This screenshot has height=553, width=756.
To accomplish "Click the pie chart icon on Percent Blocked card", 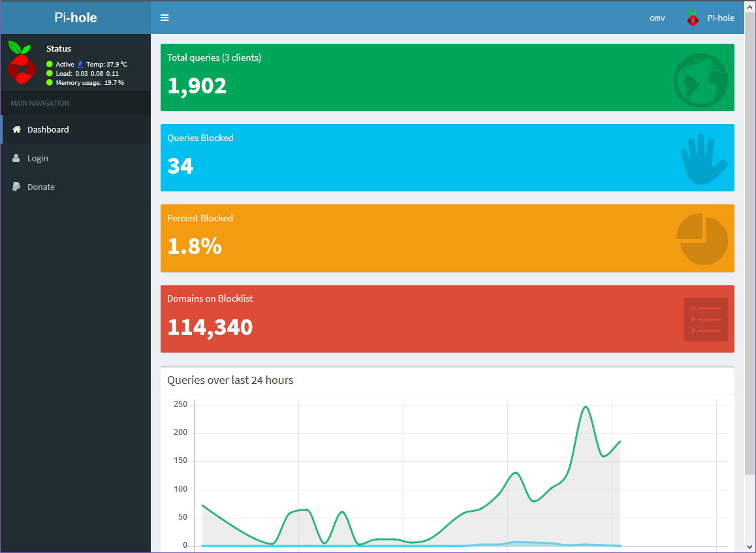I will pyautogui.click(x=702, y=238).
